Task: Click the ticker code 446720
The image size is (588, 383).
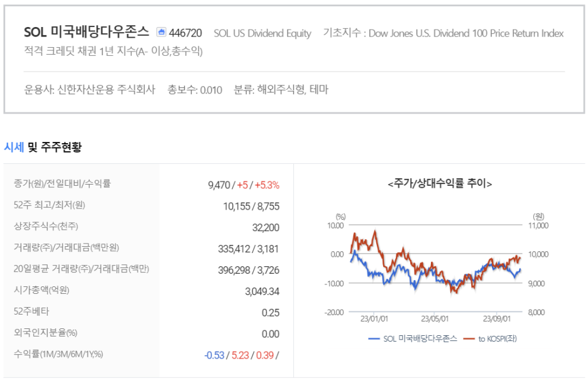Action: tap(185, 33)
